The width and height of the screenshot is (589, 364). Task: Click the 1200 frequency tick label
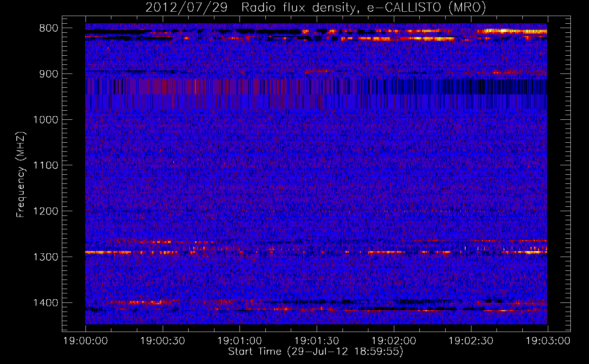(46, 211)
